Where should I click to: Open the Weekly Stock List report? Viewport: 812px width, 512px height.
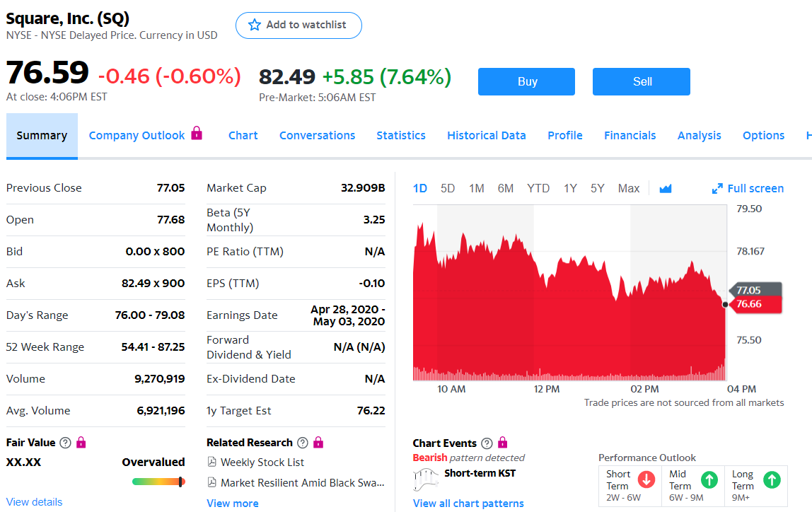point(262,462)
